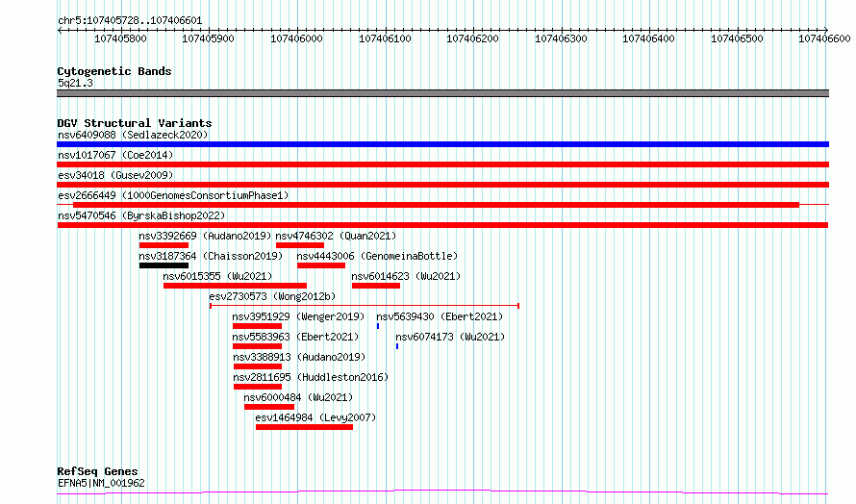The height and width of the screenshot is (504, 856).
Task: Open esv2730573 (Wong2012b) label
Action: coord(272,296)
